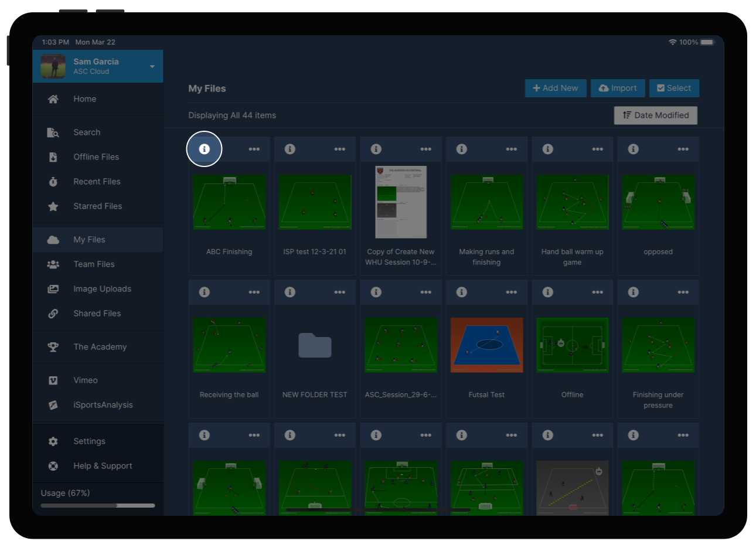Show info for the ABC Finishing file
The width and height of the screenshot is (756, 551).
(204, 149)
